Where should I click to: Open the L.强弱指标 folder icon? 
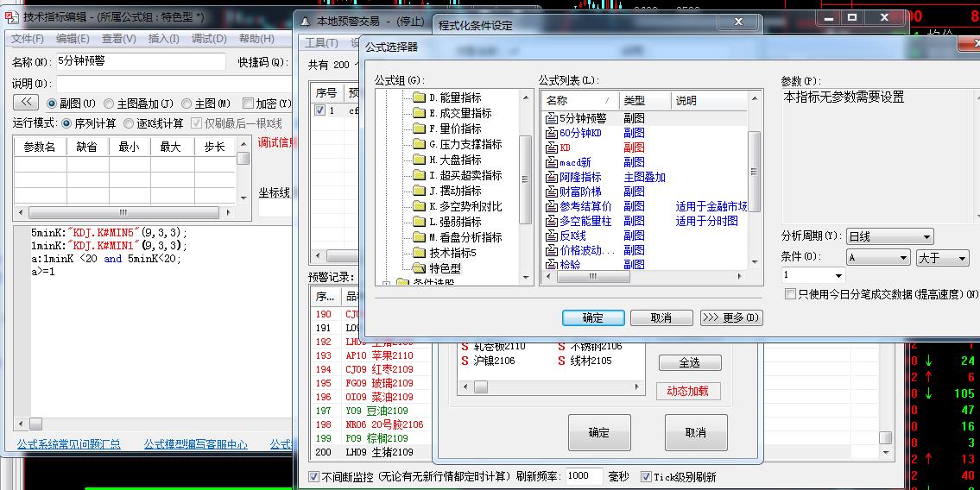419,222
